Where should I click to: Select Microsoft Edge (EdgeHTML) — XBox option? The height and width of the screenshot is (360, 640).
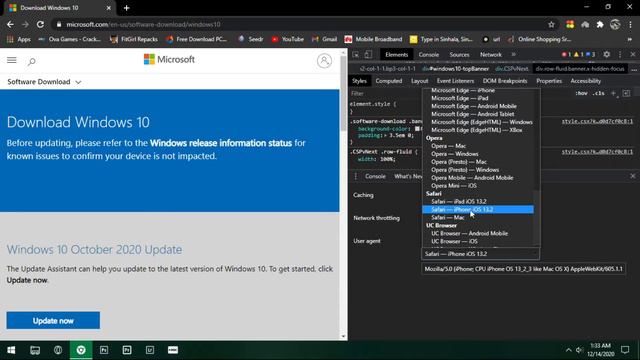[478, 130]
